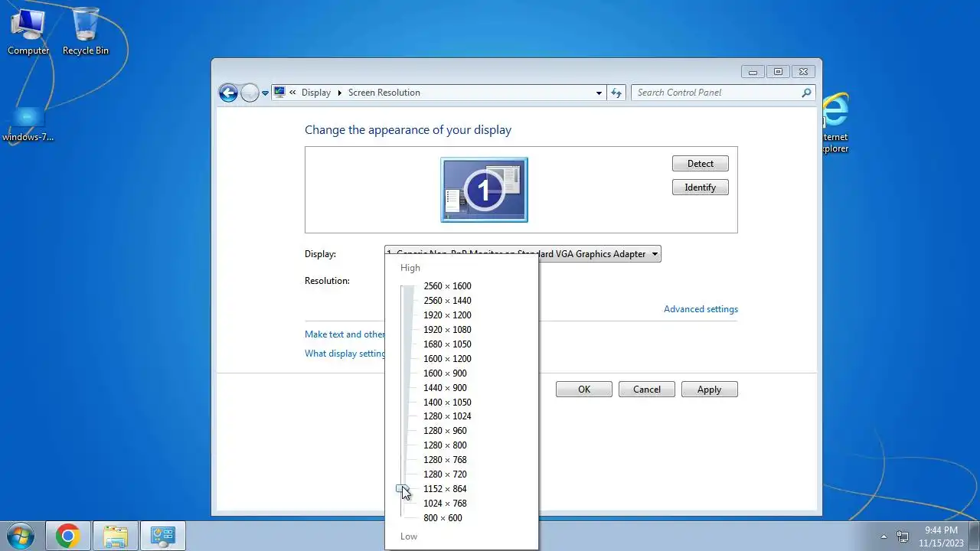Open the Recycle Bin desktop icon
Screen dimensions: 980x551
(86, 31)
